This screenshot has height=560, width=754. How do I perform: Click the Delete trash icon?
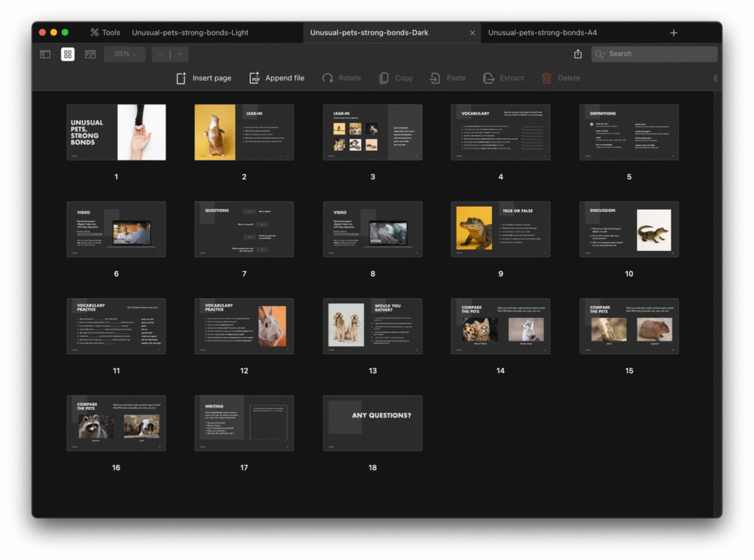click(546, 78)
